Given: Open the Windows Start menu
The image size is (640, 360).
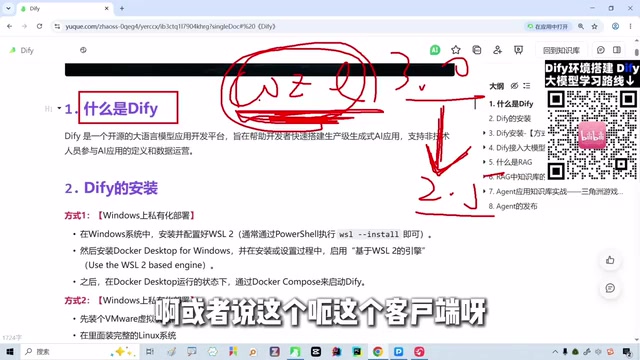Looking at the screenshot, I should click(9, 351).
